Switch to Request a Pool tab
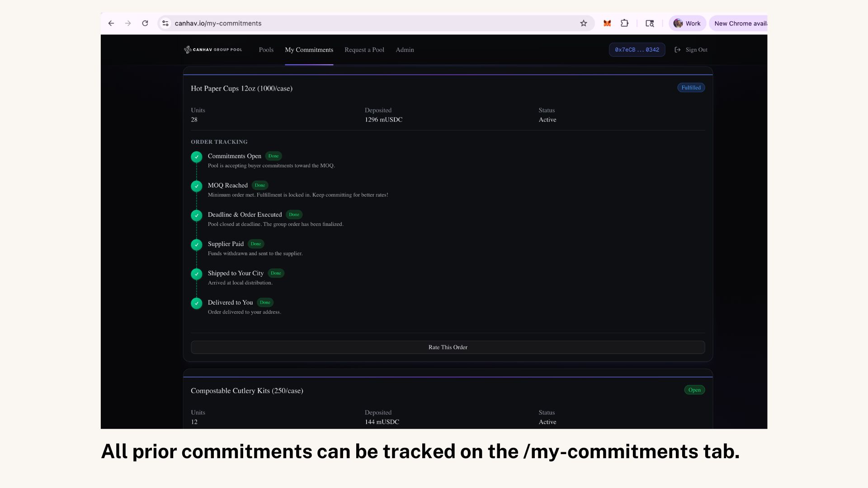This screenshot has width=868, height=488. (364, 50)
